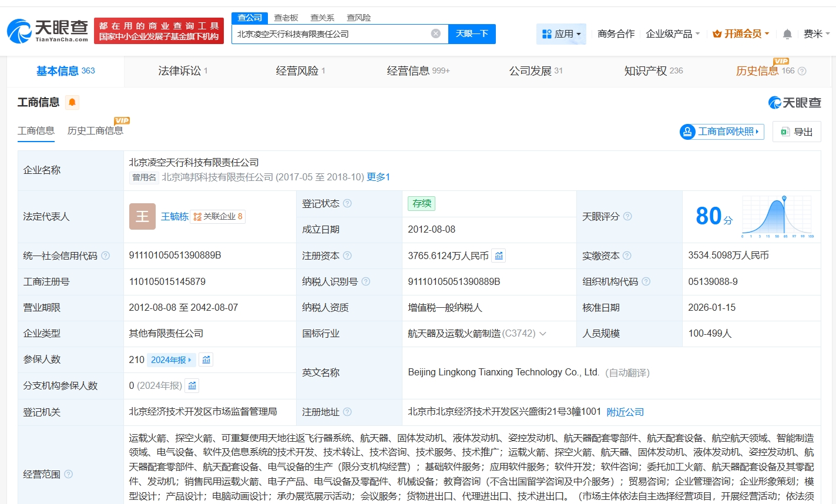Click help icon next to 统一社会信用代码

pyautogui.click(x=106, y=256)
